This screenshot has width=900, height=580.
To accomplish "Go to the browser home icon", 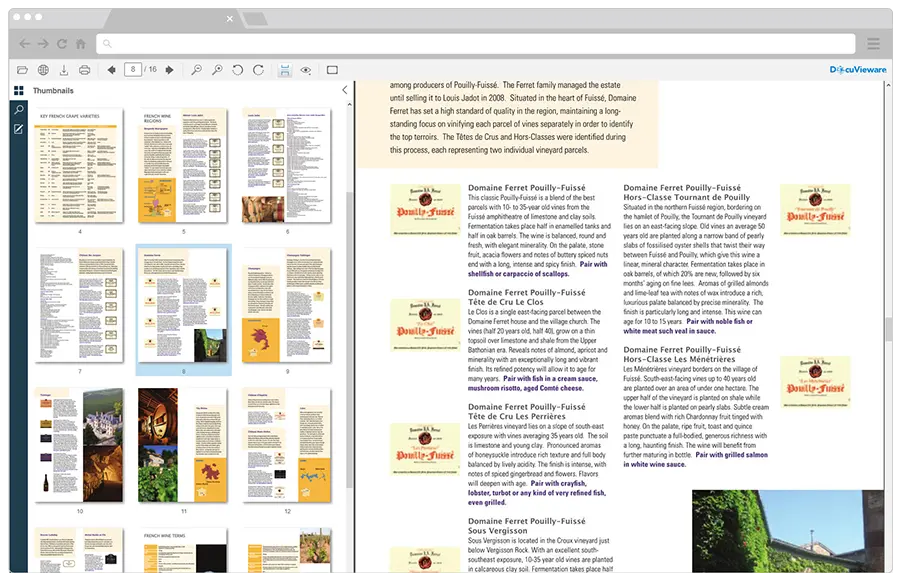I will pos(81,44).
